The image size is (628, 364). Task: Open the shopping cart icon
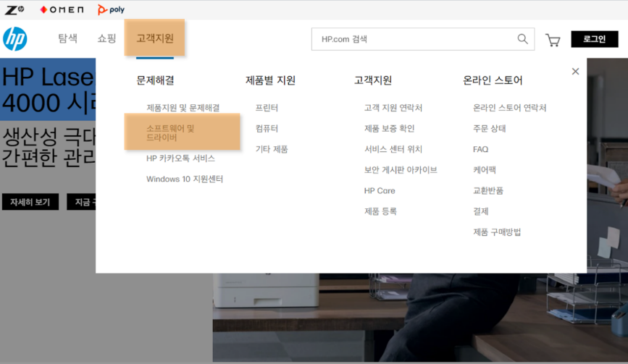553,40
